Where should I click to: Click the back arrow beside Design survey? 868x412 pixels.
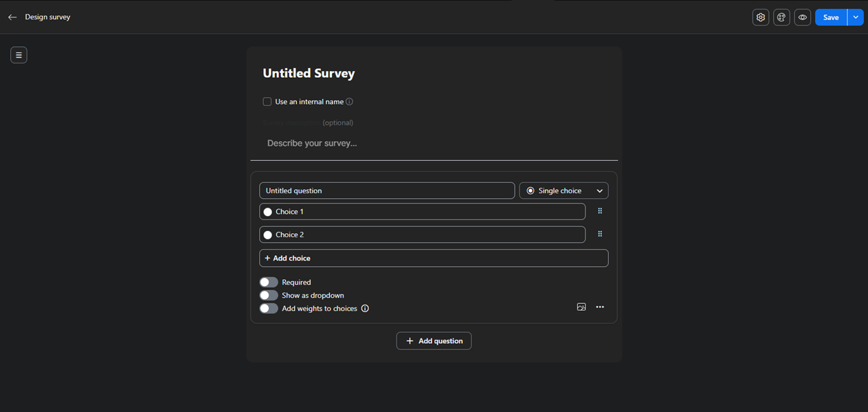click(12, 17)
